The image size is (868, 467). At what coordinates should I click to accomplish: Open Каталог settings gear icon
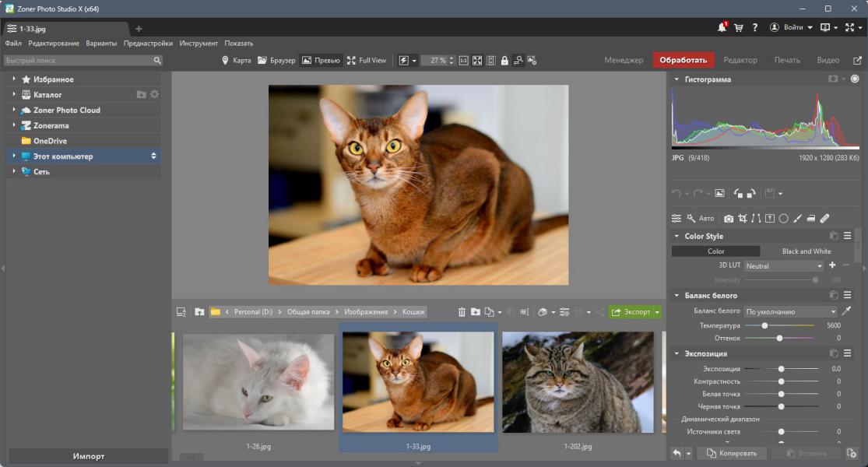154,95
